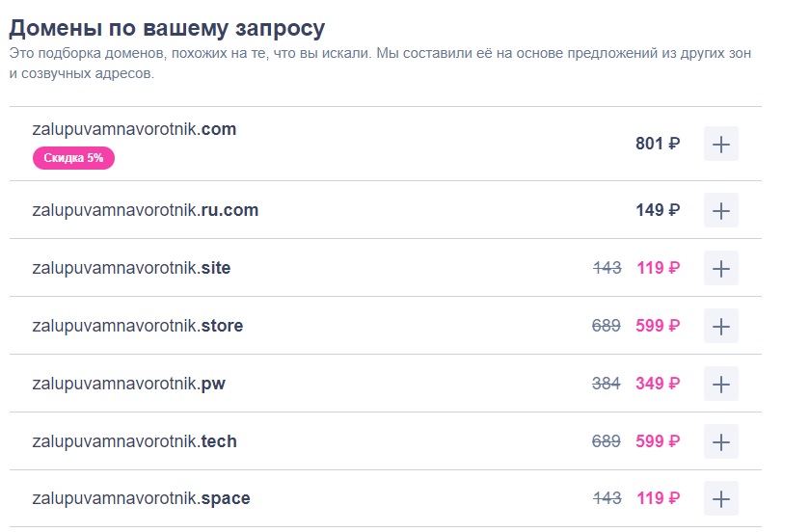
Task: Select the zalupuvamnavorotnik.ru.com domain name
Action: [146, 210]
